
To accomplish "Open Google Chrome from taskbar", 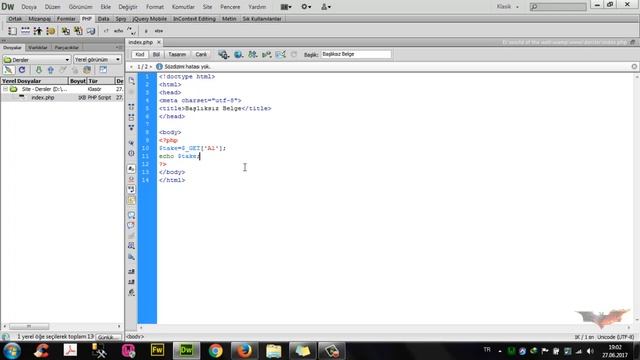I will 215,351.
